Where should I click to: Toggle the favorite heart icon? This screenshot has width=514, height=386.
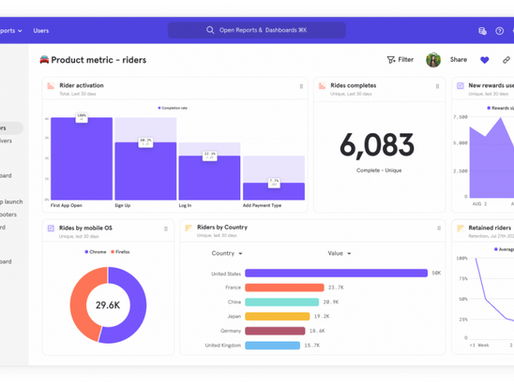point(485,60)
